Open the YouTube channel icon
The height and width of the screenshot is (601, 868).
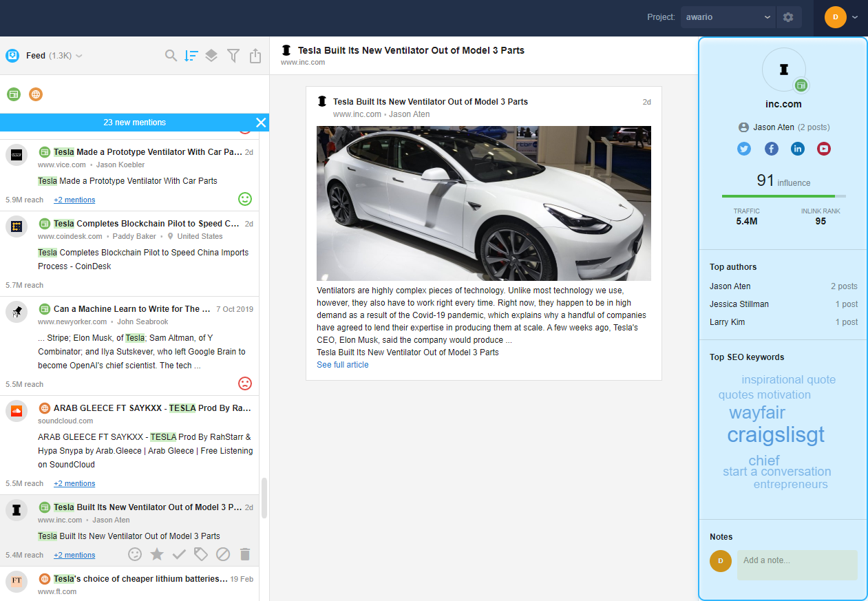tap(824, 149)
